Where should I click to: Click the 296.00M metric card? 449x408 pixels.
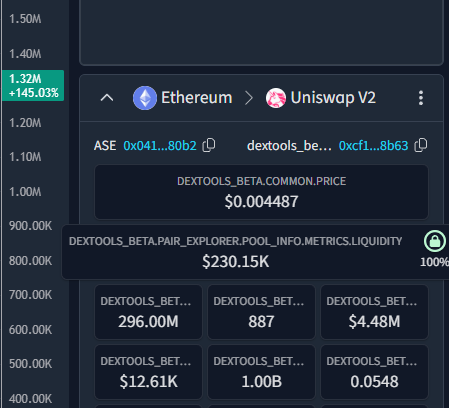tap(148, 312)
